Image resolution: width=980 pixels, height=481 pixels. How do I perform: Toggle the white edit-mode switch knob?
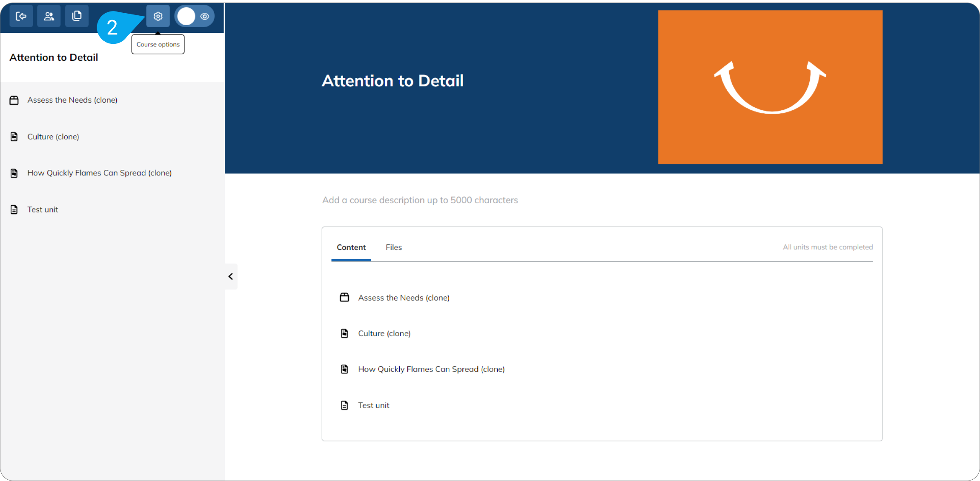pos(186,16)
